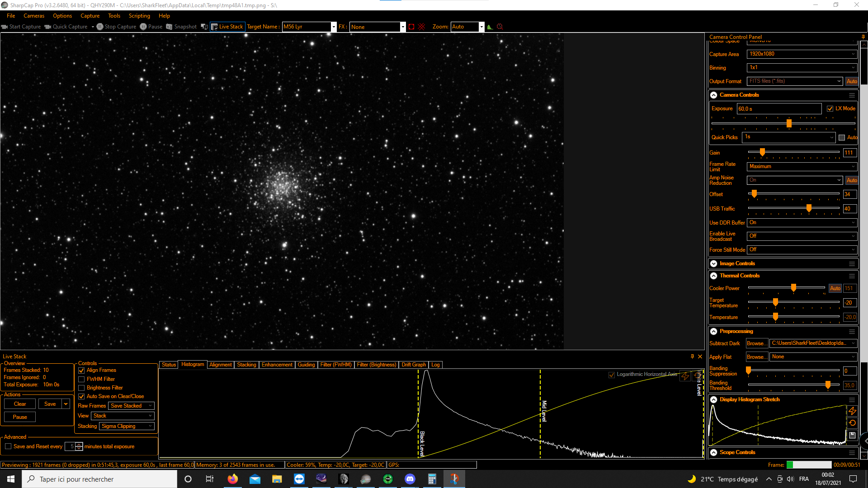
Task: Enable the FWHM Filter checkbox
Action: [x=81, y=379]
